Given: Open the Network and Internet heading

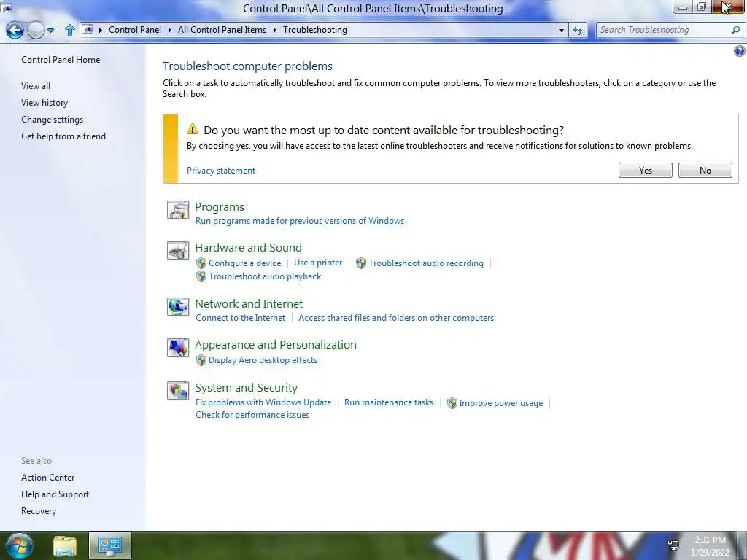Looking at the screenshot, I should coord(249,304).
